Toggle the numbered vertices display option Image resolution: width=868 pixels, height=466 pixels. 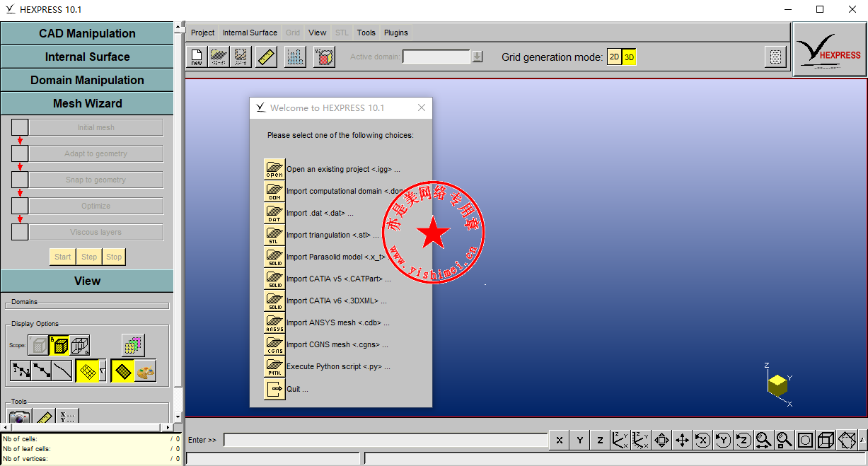point(20,371)
